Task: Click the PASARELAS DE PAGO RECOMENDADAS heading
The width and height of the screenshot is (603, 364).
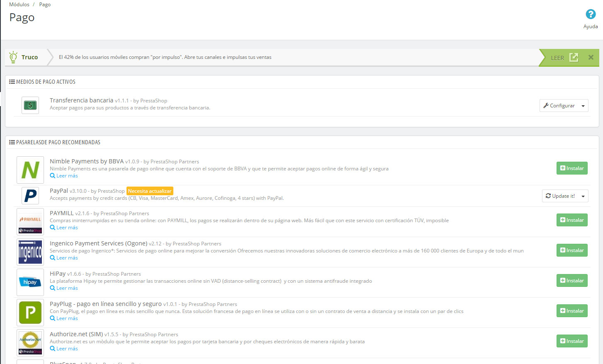Action: [58, 142]
